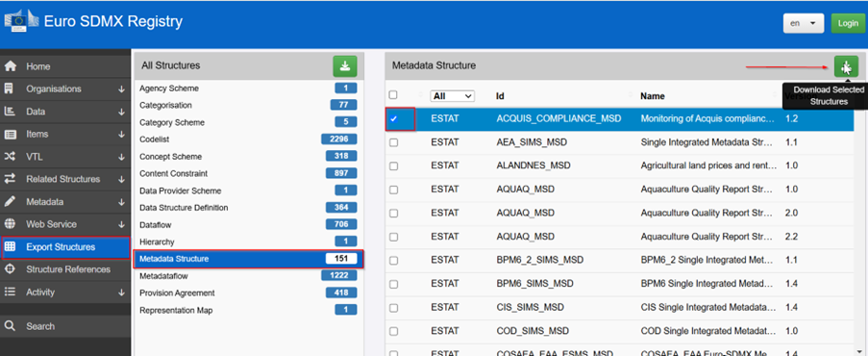Check the COD_SIMS_MSD row checkbox

coord(393,331)
